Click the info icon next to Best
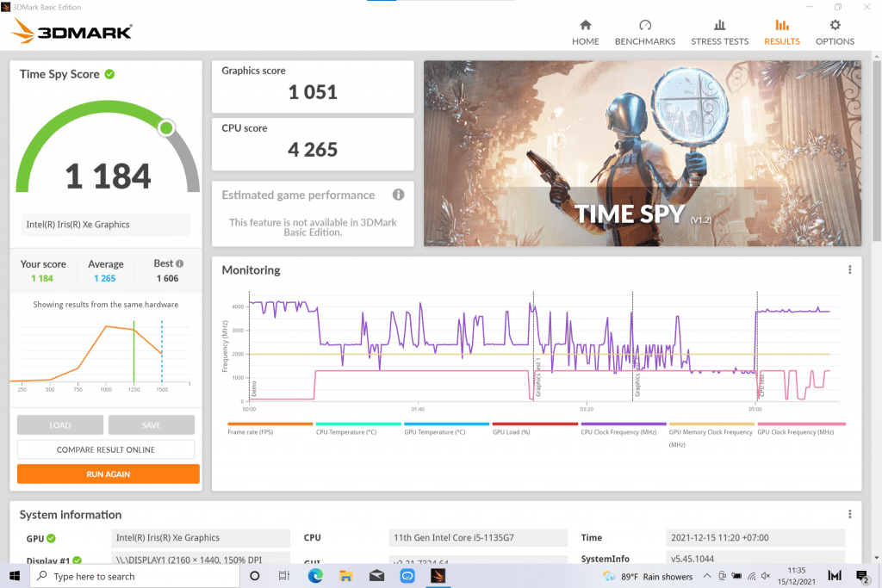The width and height of the screenshot is (882, 588). point(179,263)
